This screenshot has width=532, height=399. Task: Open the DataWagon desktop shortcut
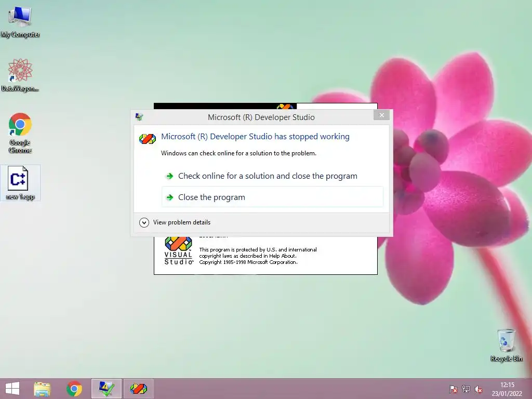pyautogui.click(x=20, y=75)
